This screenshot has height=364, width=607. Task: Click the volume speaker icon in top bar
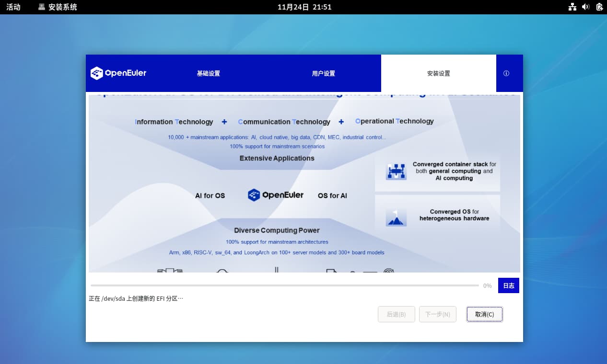(x=585, y=7)
